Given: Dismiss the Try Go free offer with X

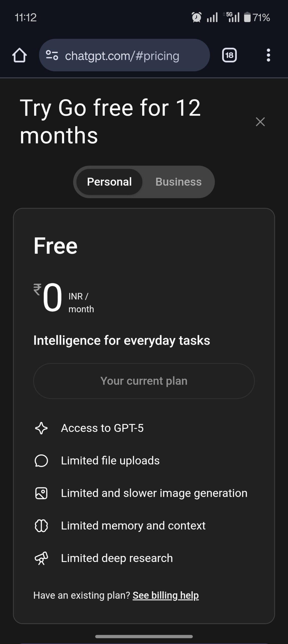Looking at the screenshot, I should click(260, 122).
